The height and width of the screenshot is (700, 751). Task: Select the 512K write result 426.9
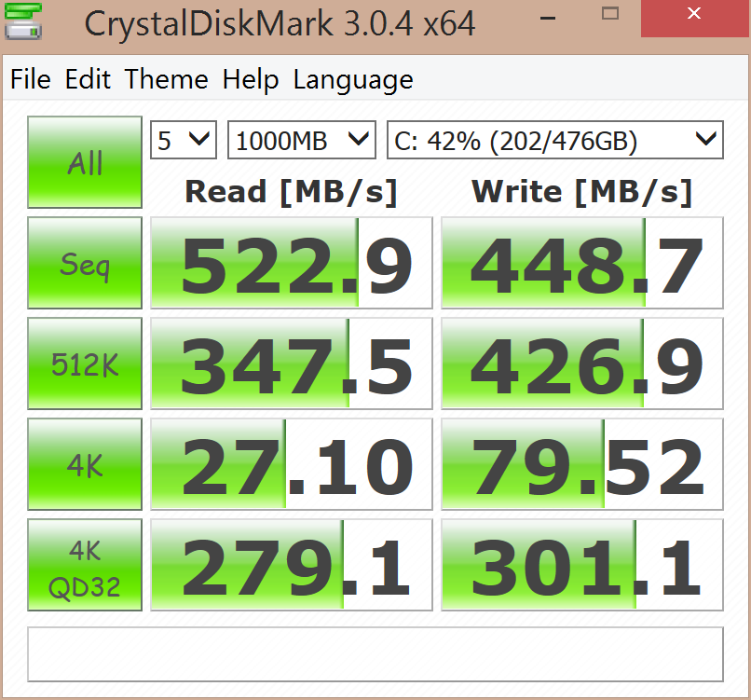click(x=582, y=364)
